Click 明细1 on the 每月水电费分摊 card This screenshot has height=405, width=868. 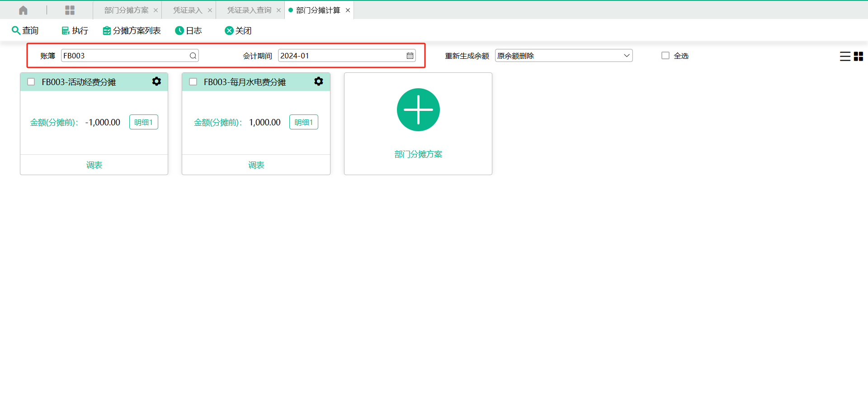304,122
